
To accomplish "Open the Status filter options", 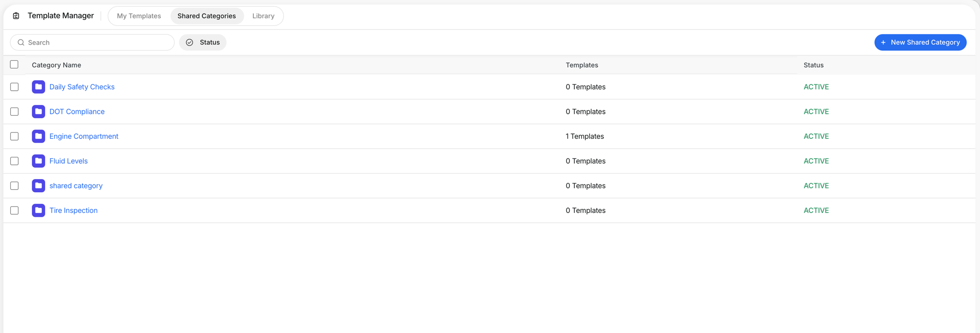I will (203, 42).
